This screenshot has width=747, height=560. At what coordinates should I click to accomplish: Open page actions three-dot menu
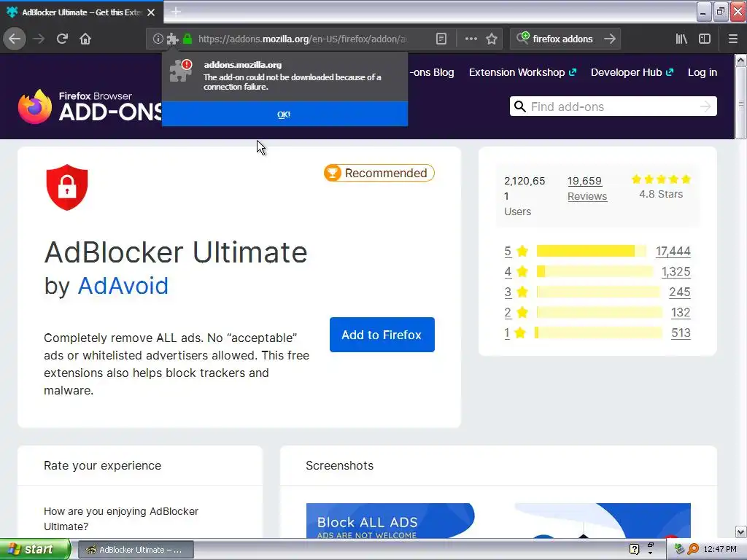tap(471, 39)
